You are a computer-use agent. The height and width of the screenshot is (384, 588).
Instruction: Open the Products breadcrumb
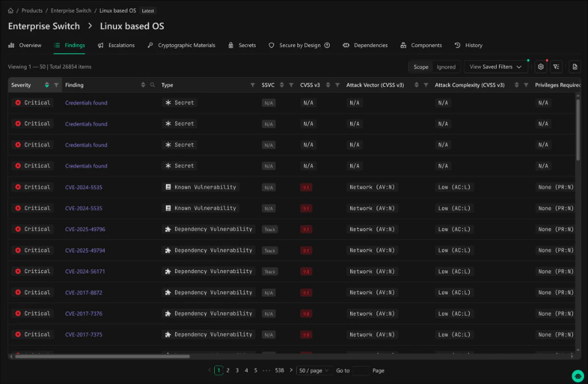point(32,10)
